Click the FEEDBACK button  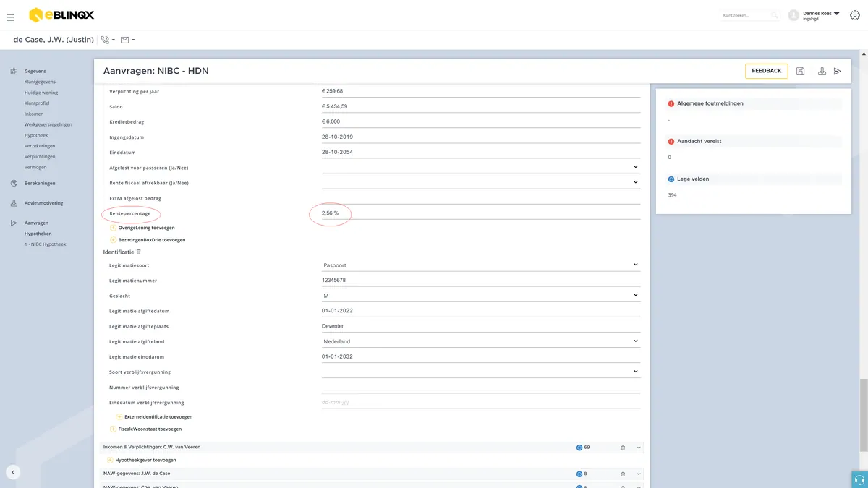tap(767, 71)
